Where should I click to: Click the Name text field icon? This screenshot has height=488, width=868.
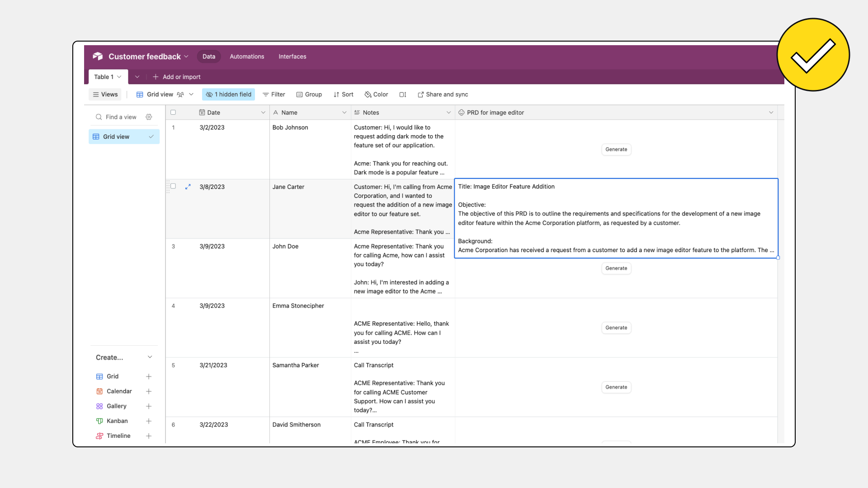pos(276,113)
